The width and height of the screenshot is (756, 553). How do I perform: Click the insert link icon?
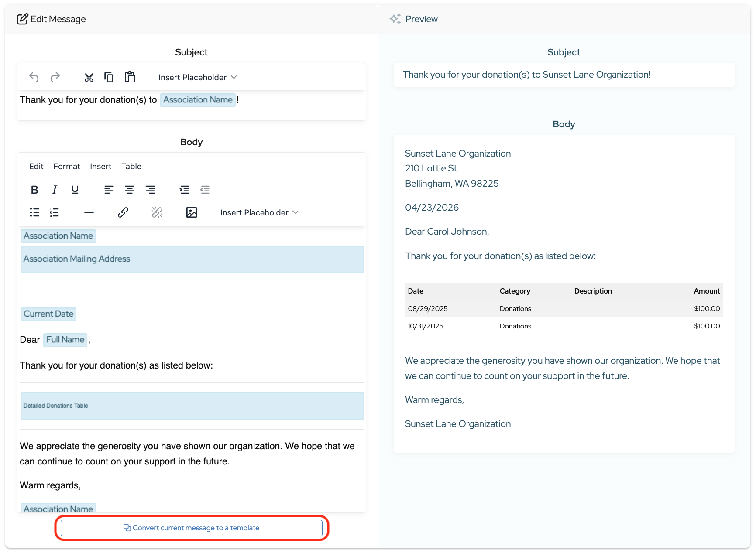(123, 212)
